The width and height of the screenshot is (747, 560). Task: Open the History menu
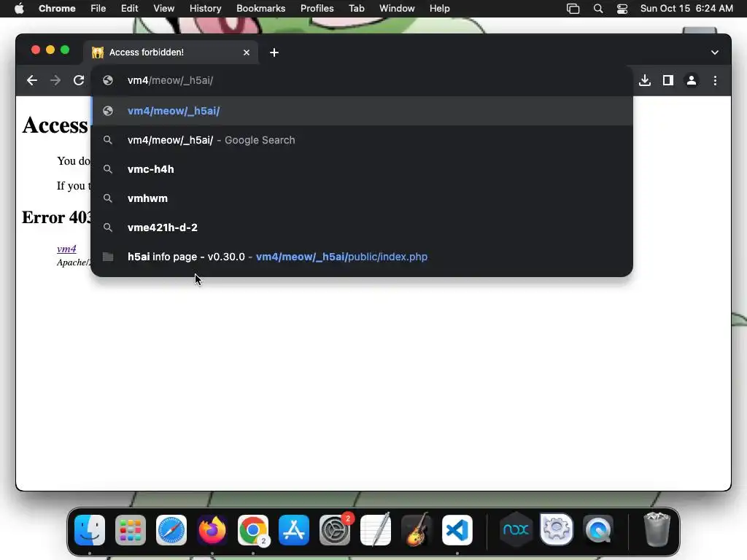[205, 9]
